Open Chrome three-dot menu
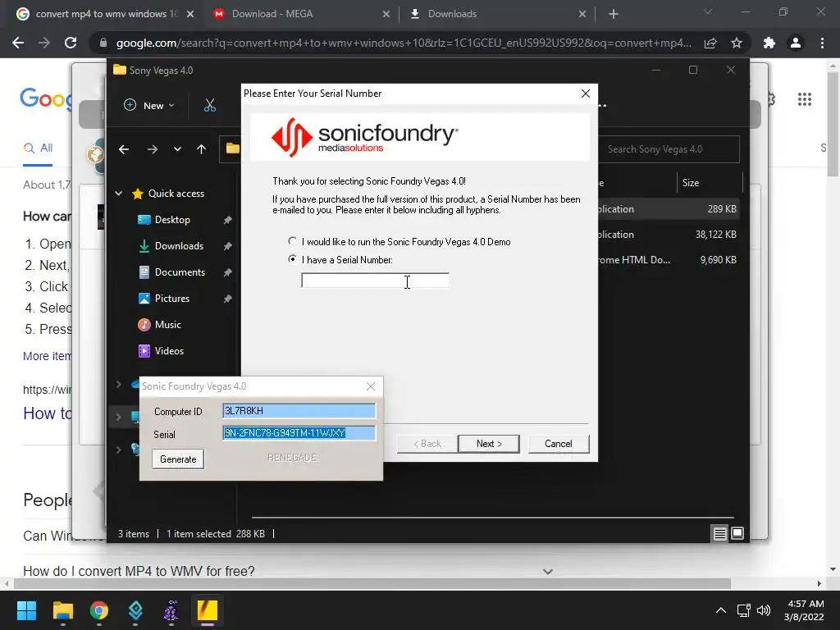 [822, 43]
